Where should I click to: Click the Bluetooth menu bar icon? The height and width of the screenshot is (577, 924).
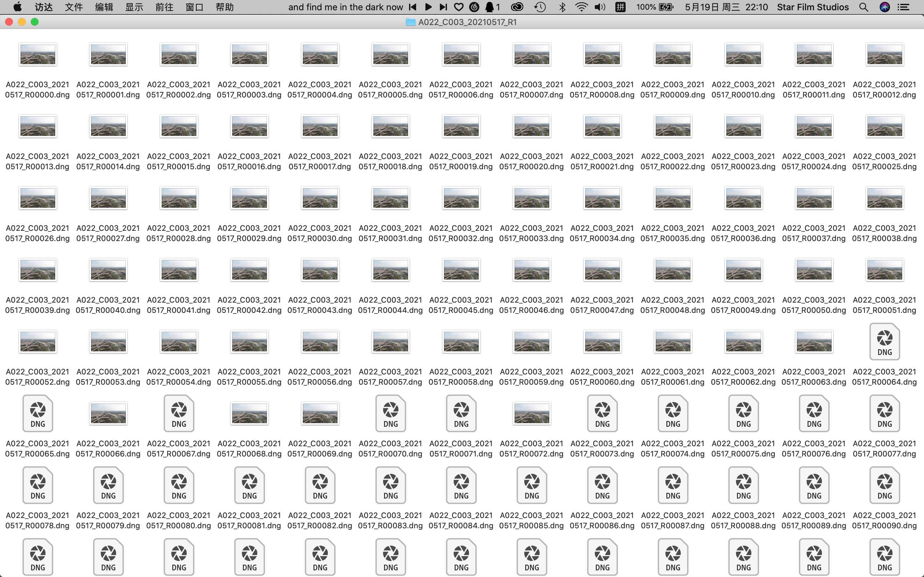(562, 7)
